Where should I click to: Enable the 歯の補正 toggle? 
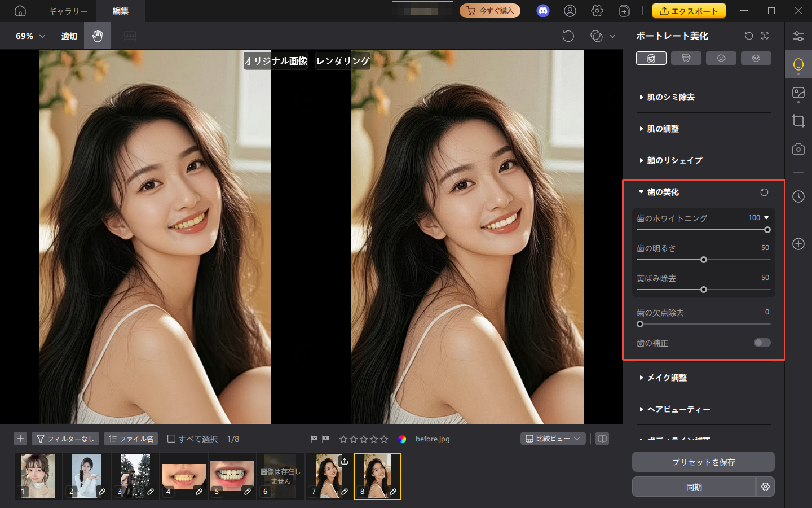(x=762, y=343)
